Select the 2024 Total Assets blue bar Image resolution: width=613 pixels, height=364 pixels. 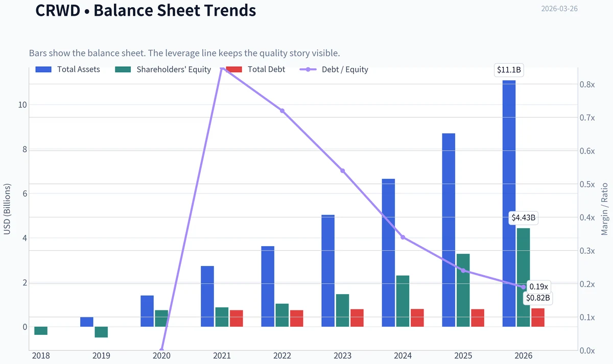point(389,253)
